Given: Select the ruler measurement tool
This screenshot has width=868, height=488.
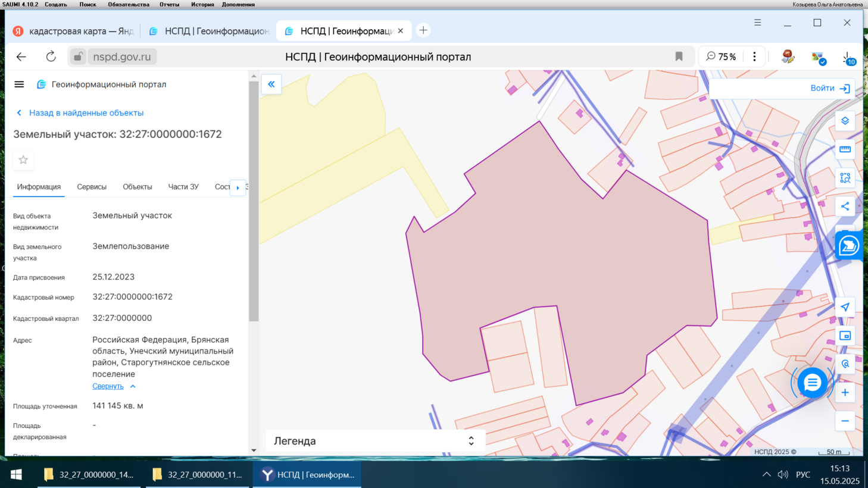Looking at the screenshot, I should coord(845,149).
